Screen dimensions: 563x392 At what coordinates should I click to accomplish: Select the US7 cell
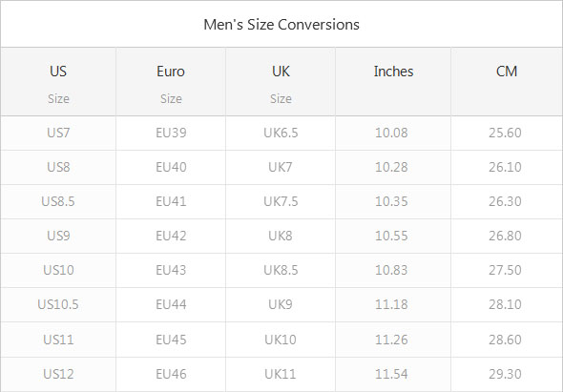pyautogui.click(x=58, y=133)
